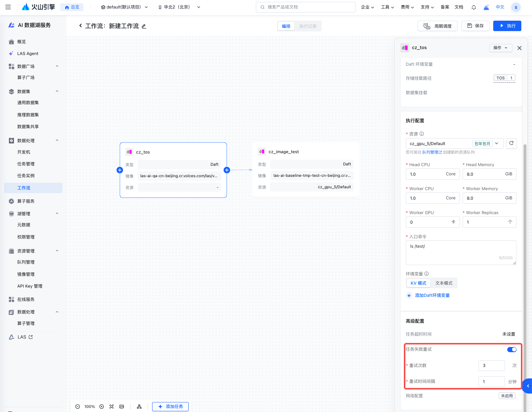Click right plus connector on cz_tos node
This screenshot has width=532, height=412.
coord(227,170)
